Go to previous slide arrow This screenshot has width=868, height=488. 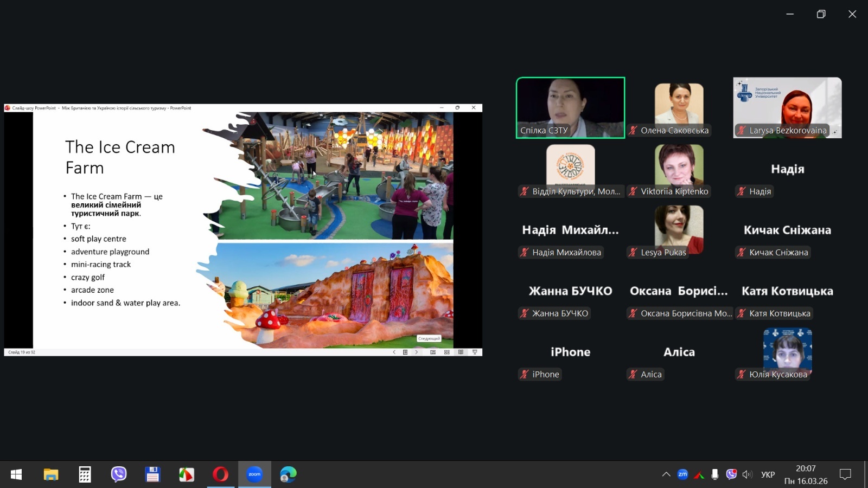[x=394, y=352]
